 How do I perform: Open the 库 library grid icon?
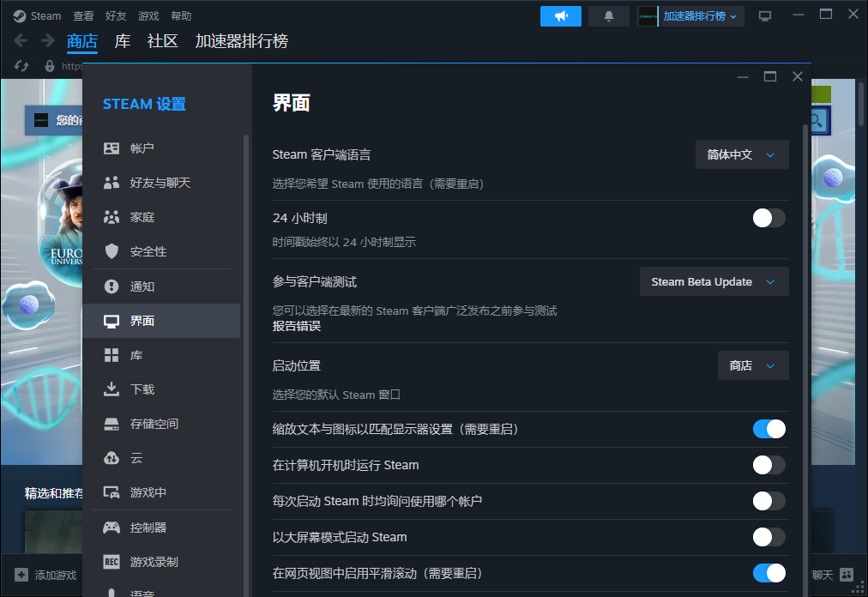click(112, 355)
